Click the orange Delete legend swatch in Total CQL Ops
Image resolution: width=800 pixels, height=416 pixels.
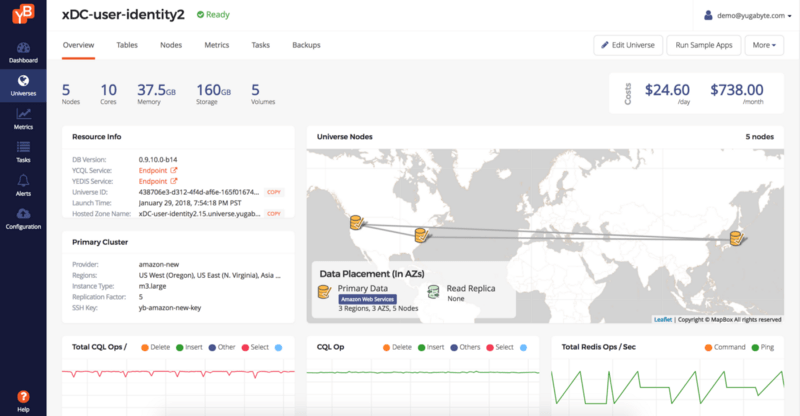[x=145, y=347]
